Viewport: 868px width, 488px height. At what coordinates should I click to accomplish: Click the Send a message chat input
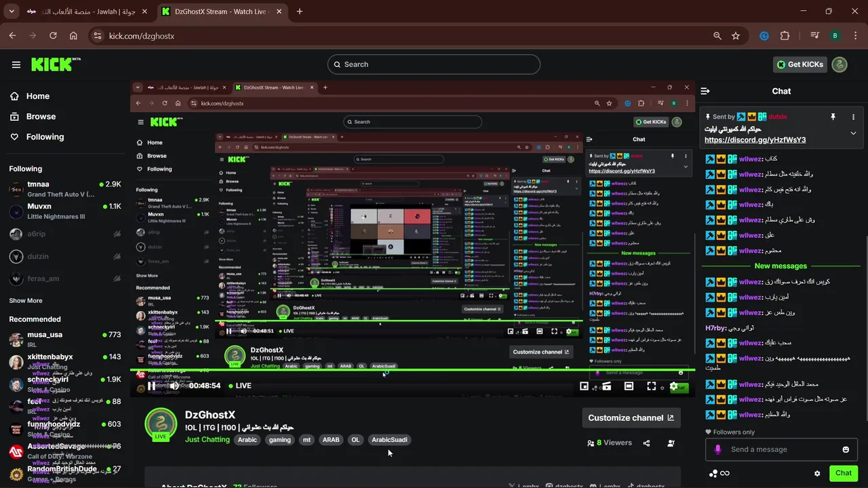[x=781, y=449]
